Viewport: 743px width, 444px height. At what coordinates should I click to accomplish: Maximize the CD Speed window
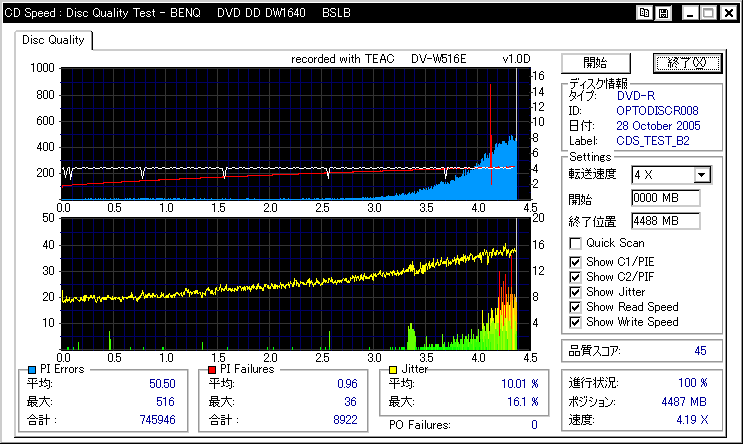(x=708, y=13)
